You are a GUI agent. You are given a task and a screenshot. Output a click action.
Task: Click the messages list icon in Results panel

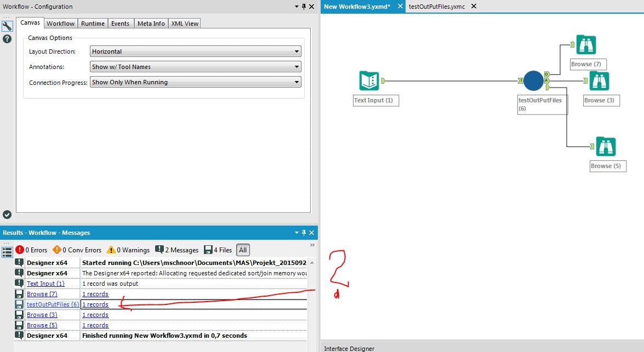coord(7,251)
